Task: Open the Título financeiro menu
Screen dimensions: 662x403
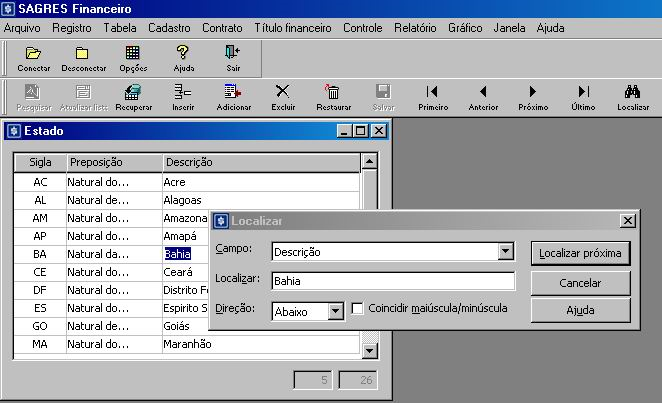Action: click(x=292, y=28)
